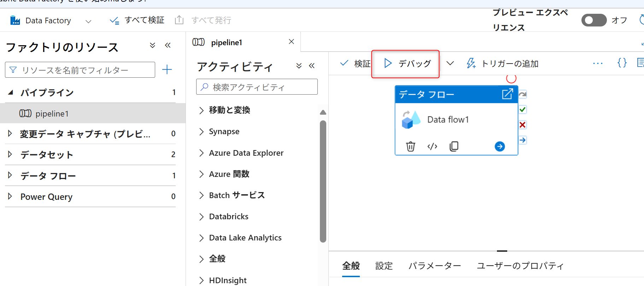Click the gray skipped dependency connector
The height and width of the screenshot is (286, 644).
[x=522, y=94]
